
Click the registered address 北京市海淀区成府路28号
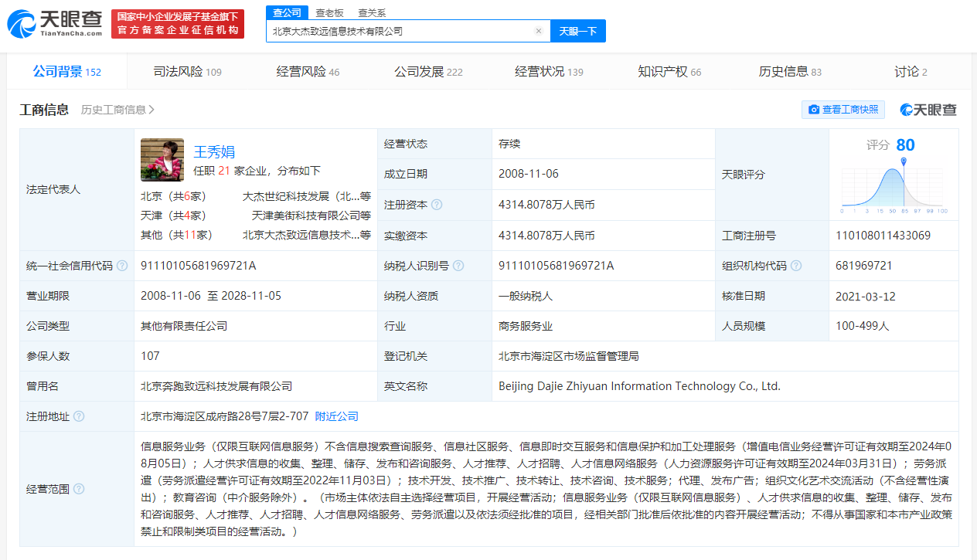[225, 416]
